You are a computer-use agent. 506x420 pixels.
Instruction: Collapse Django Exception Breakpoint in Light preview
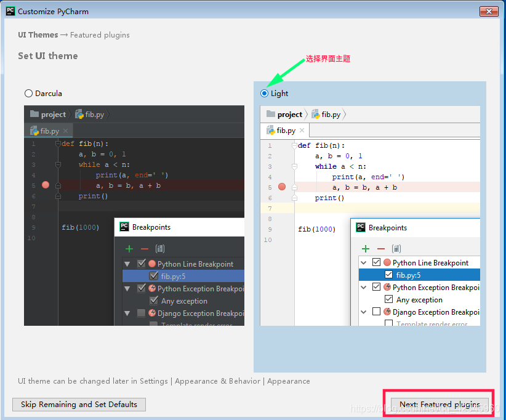[x=363, y=312]
